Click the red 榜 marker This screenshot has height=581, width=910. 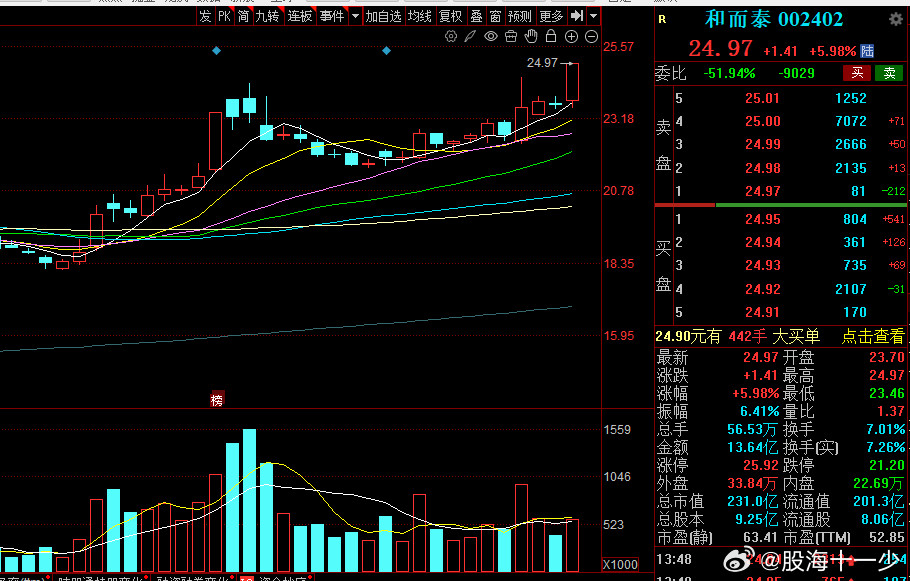pyautogui.click(x=216, y=399)
